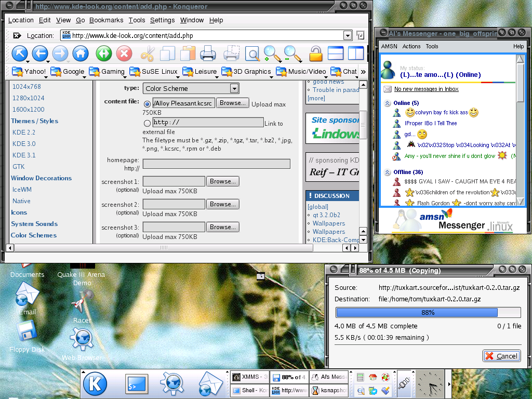Launch the terminal Shell icon in the panel
This screenshot has width=532, height=399.
tap(137, 384)
